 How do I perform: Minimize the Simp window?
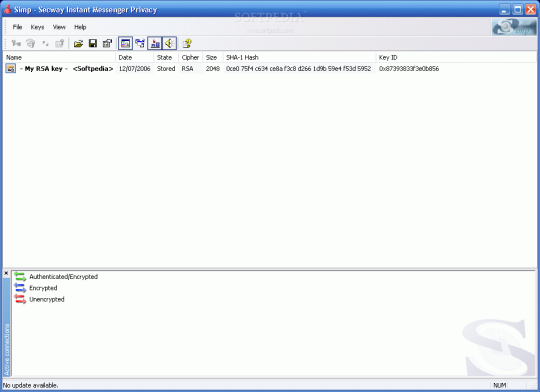pos(504,9)
